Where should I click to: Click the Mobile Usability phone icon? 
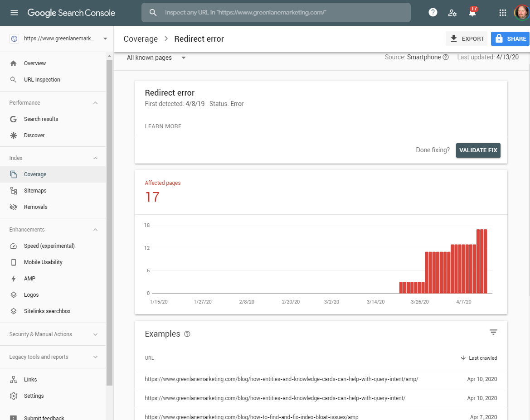click(14, 262)
